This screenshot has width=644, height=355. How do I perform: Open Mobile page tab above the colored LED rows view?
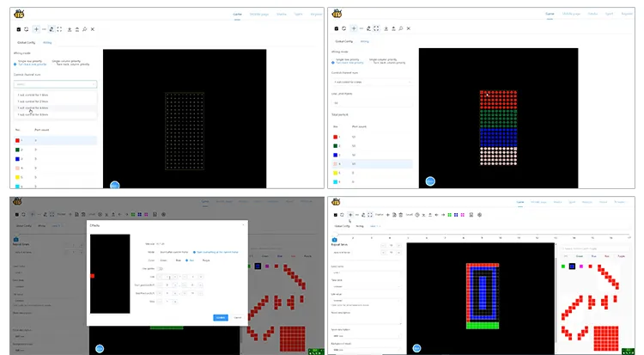pos(570,14)
